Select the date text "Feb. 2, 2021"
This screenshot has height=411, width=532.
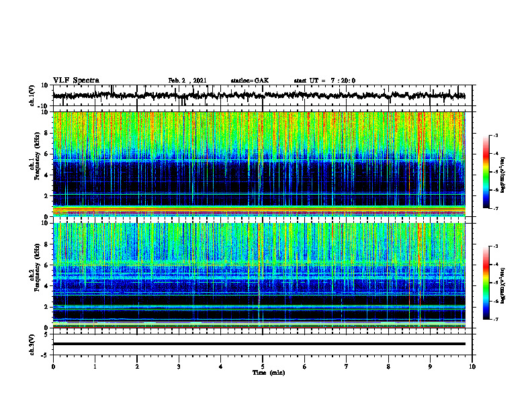[x=187, y=81]
